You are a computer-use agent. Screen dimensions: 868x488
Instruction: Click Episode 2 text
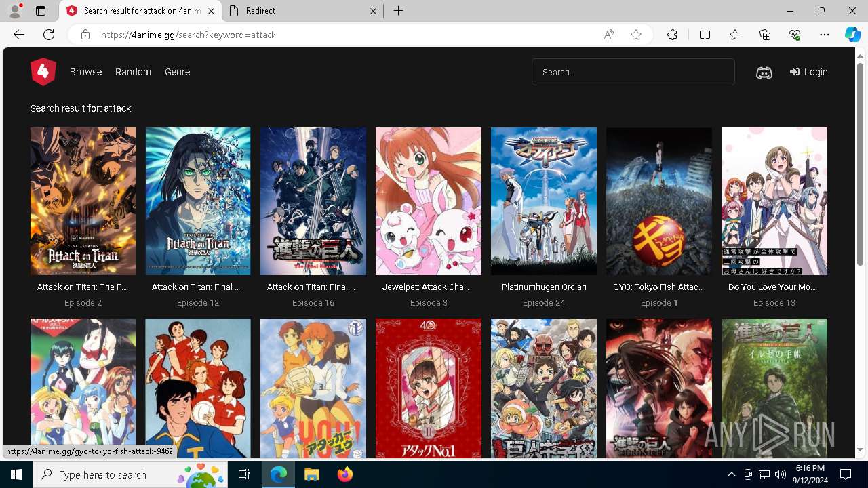tap(83, 303)
